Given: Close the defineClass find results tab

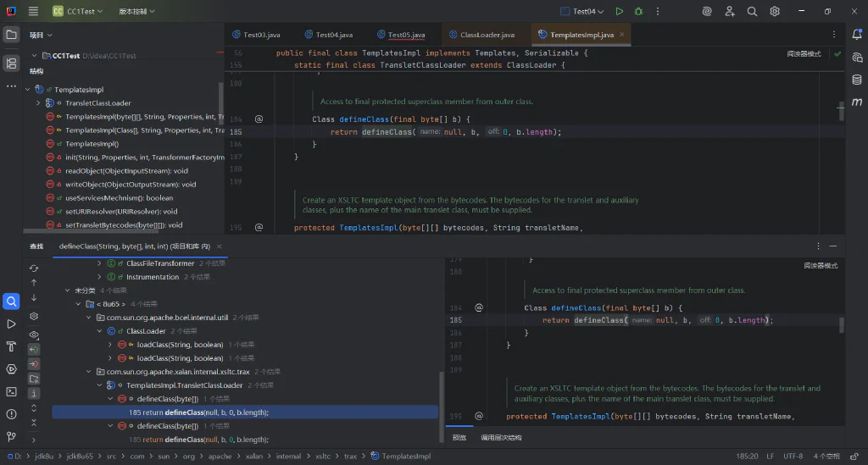Looking at the screenshot, I should [220, 246].
